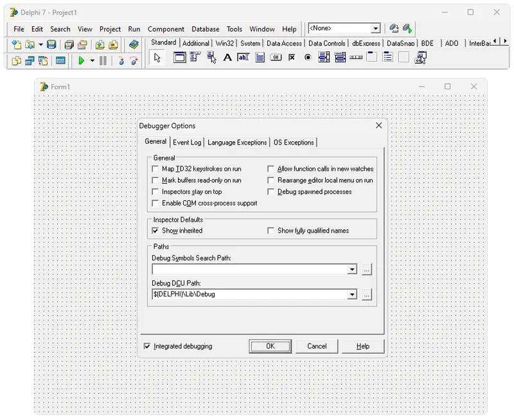Image resolution: width=514 pixels, height=420 pixels.
Task: Click the New Form toolbar icon
Action: [x=60, y=60]
